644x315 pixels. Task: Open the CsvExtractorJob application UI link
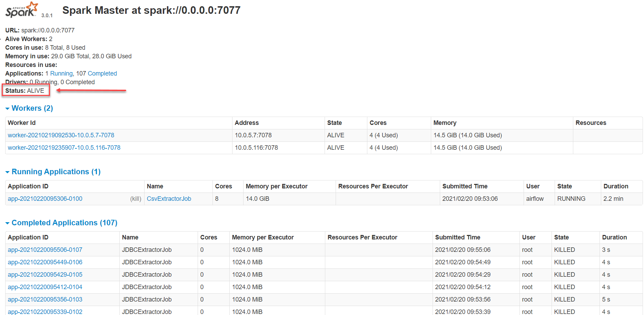pyautogui.click(x=169, y=199)
